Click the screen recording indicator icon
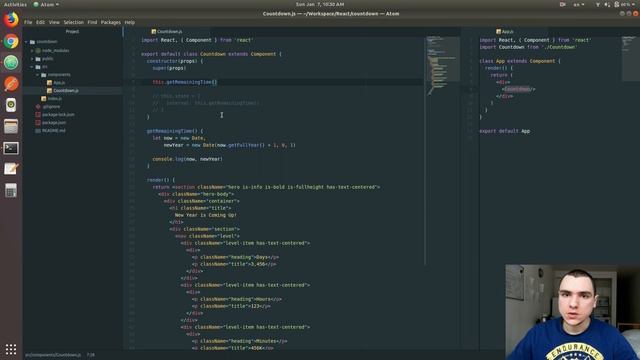Screen dimensions: 640x360 pos(562,4)
